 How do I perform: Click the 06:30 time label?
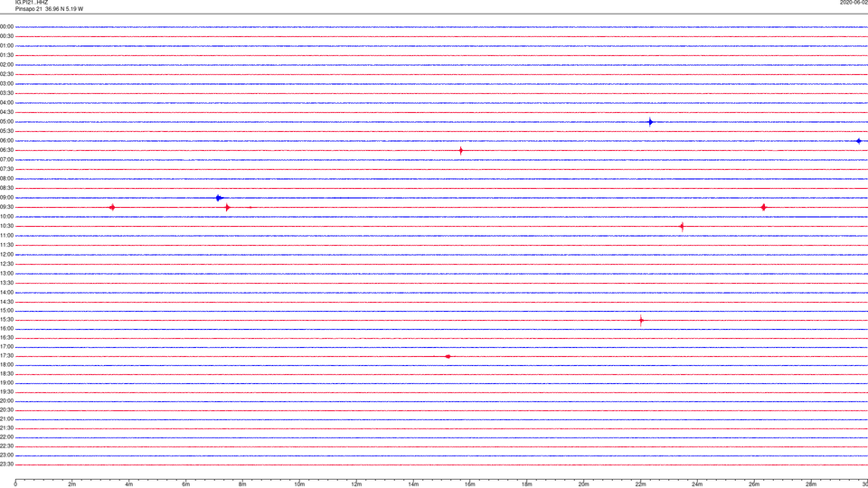6,150
